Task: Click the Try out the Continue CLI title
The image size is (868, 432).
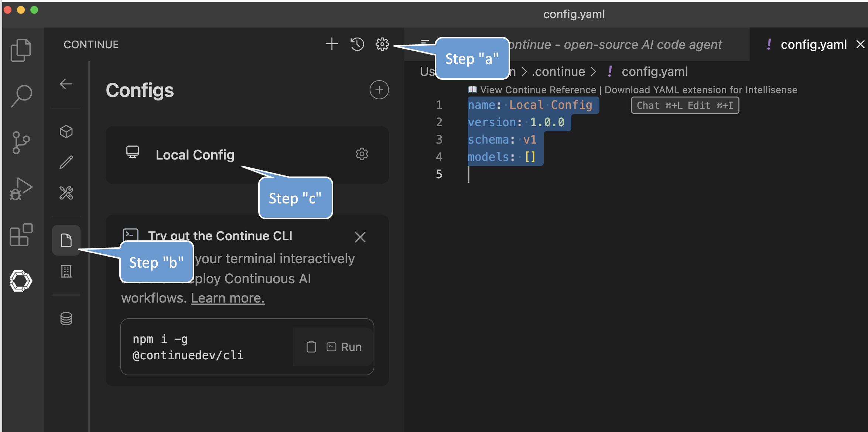Action: point(220,236)
